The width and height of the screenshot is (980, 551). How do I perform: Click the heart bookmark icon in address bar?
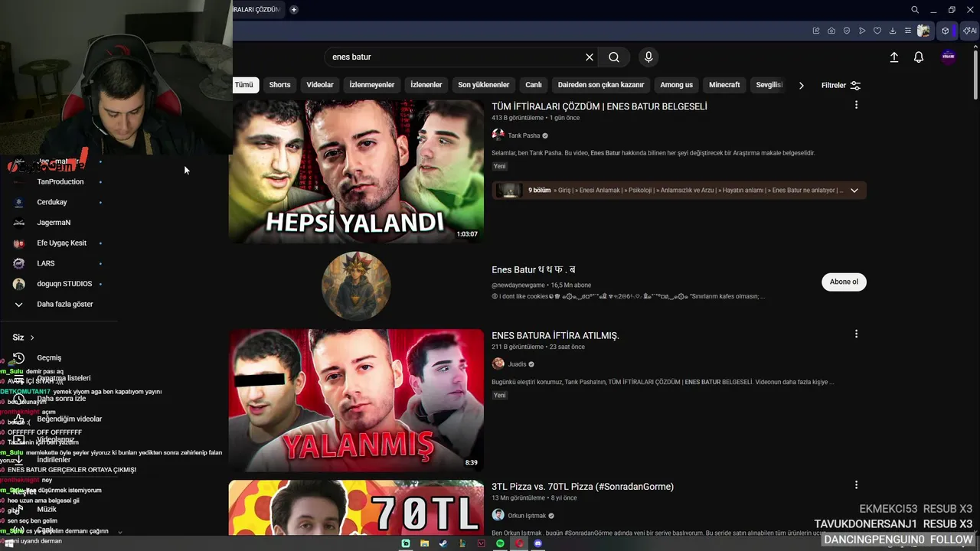877,31
